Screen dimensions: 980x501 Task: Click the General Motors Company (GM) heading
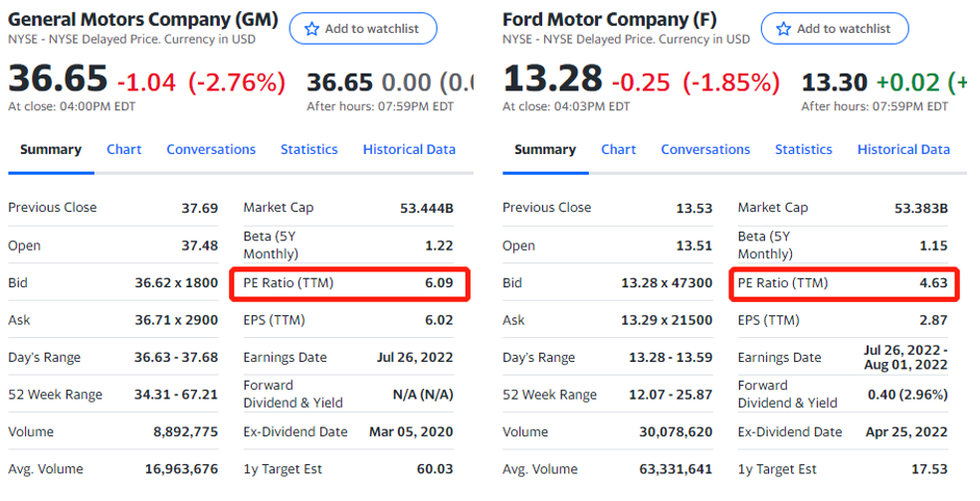tap(143, 19)
